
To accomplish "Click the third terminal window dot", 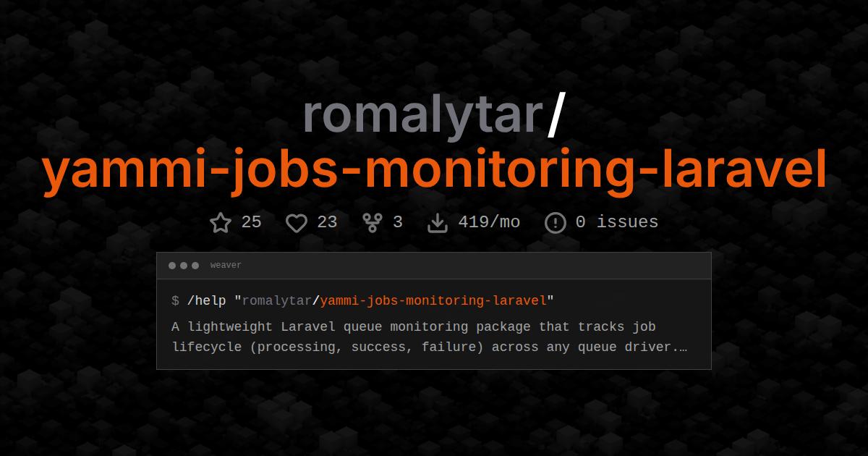I will click(x=195, y=266).
